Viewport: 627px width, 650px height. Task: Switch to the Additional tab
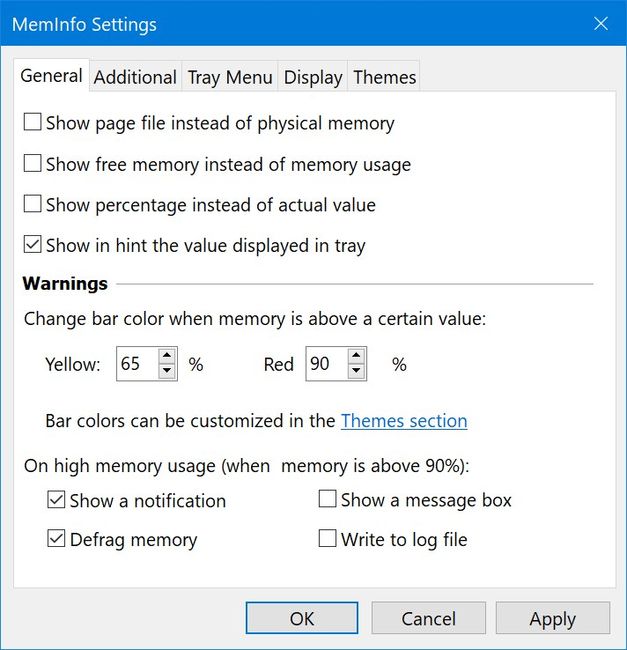(x=135, y=77)
